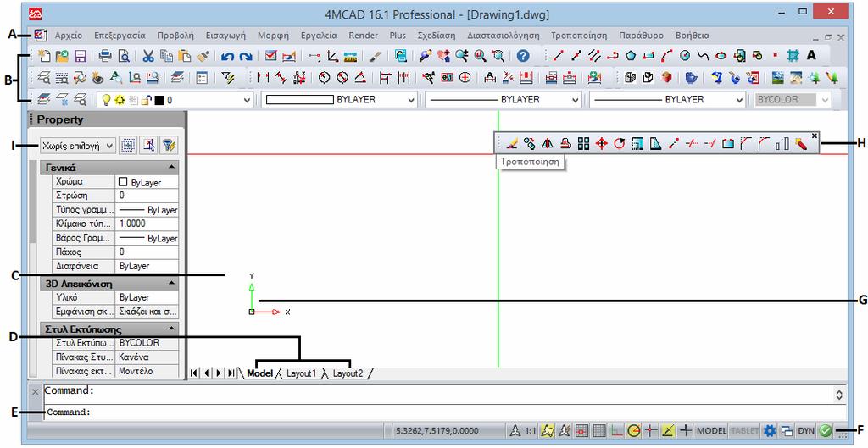Print the drawing
868x448 pixels.
(x=105, y=56)
